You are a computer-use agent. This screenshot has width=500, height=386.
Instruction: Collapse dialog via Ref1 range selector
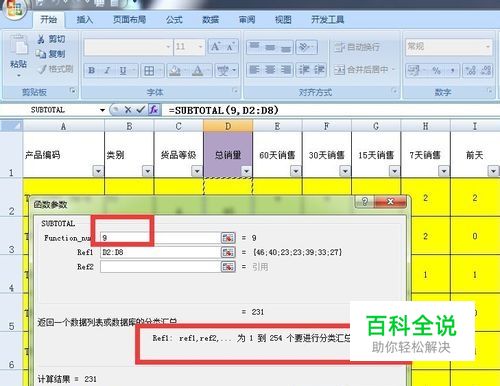coord(228,252)
